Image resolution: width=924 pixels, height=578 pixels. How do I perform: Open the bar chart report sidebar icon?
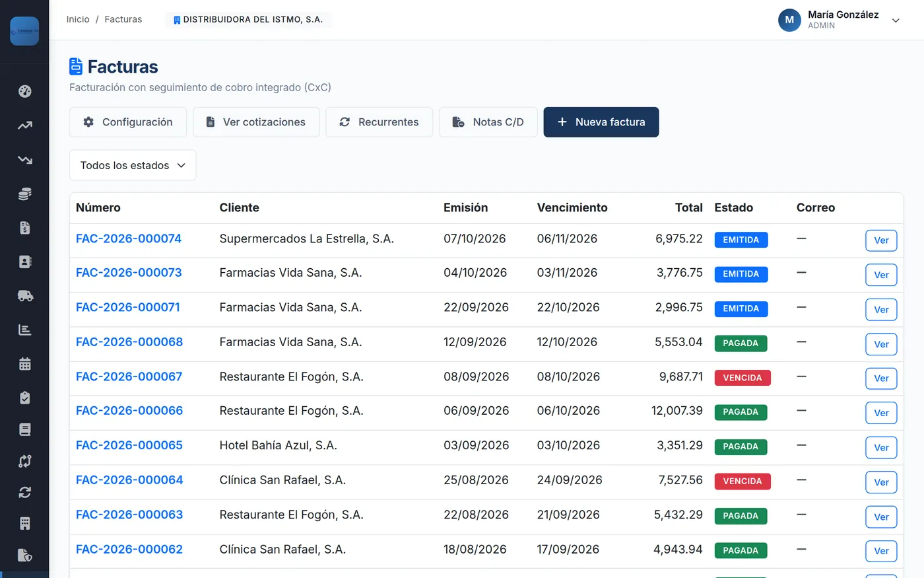25,330
